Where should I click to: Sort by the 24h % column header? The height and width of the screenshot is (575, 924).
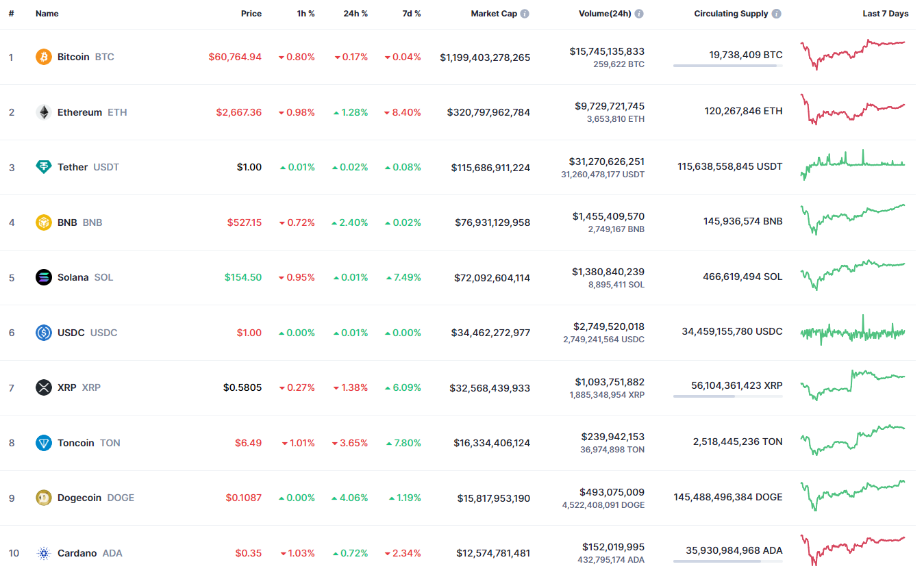tap(355, 14)
